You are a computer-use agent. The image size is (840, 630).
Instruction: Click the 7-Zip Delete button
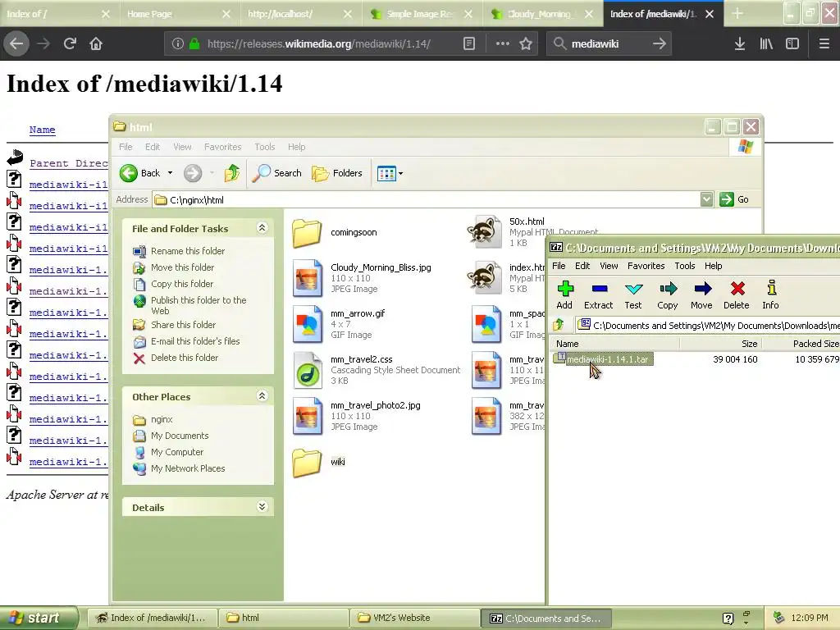click(737, 294)
